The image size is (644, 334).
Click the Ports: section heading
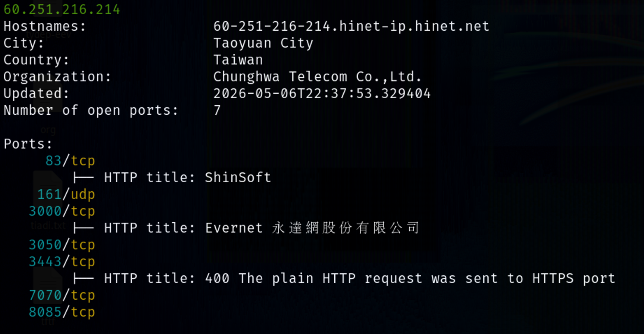pyautogui.click(x=28, y=144)
